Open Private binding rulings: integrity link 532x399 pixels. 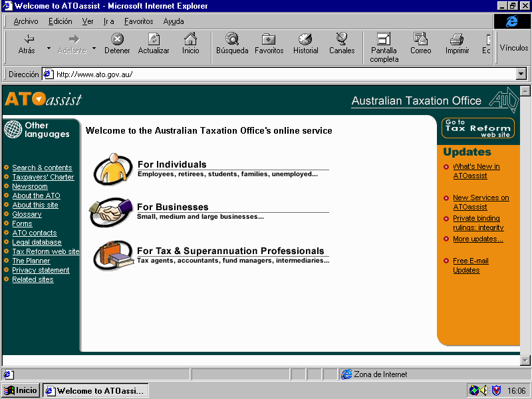pyautogui.click(x=478, y=223)
